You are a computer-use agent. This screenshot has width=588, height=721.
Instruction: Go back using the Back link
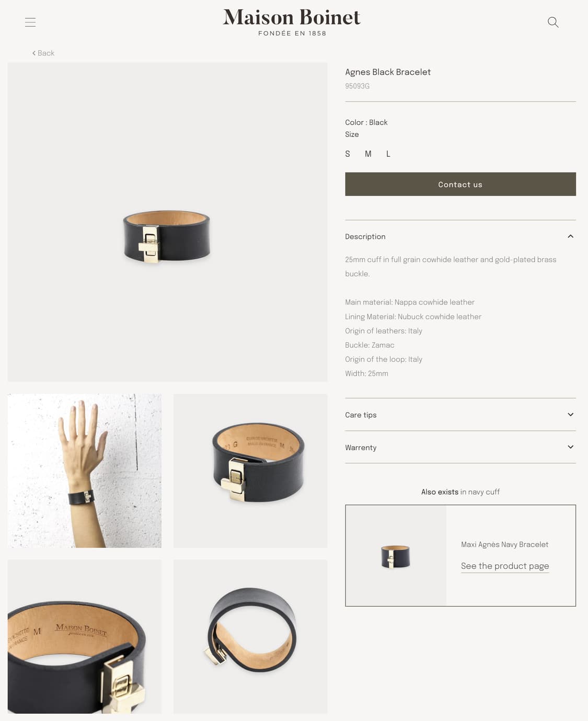click(43, 53)
